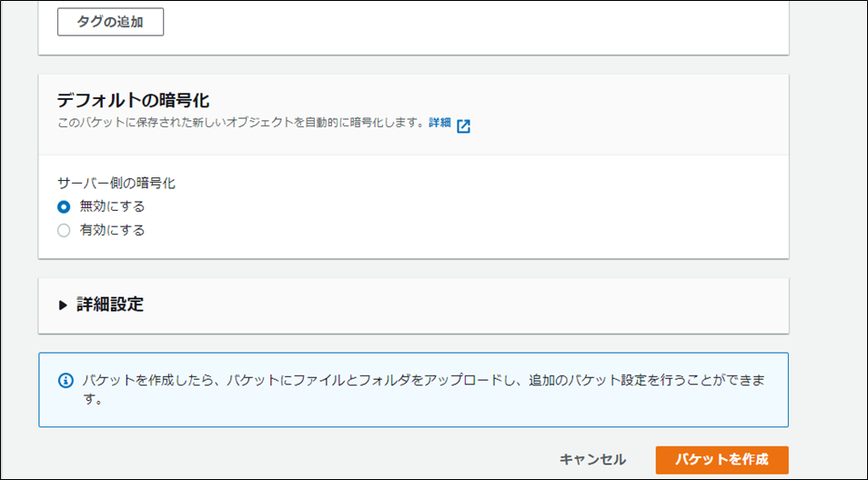
Task: Select the 無効にする radio button
Action: point(64,206)
